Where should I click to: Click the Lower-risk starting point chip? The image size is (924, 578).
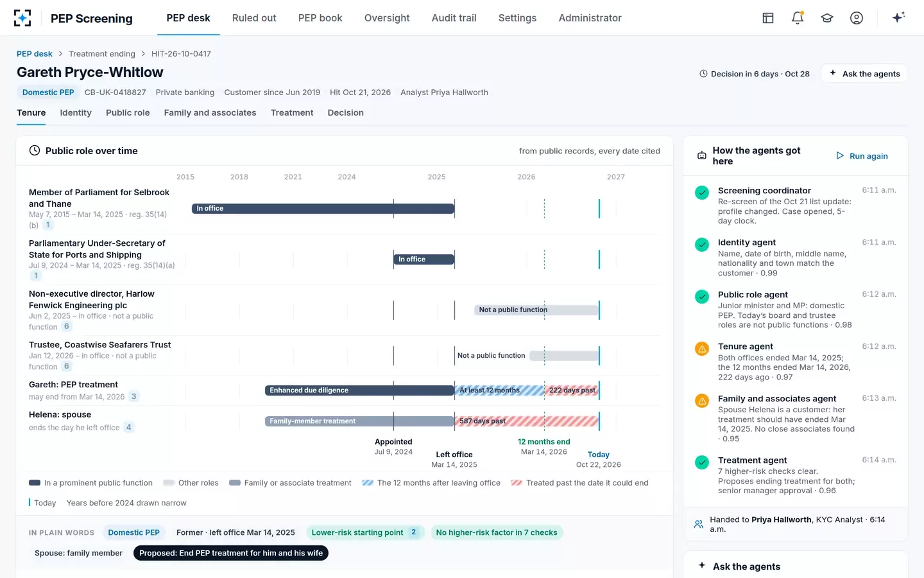[364, 532]
